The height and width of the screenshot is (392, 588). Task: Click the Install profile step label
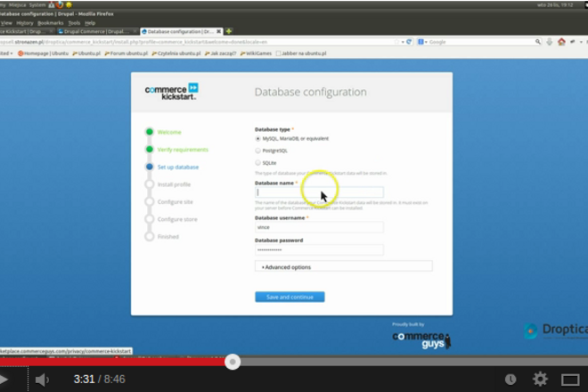tap(174, 184)
